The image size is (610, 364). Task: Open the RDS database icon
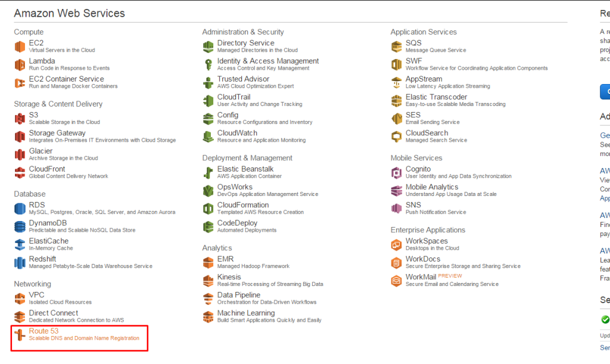[20, 209]
